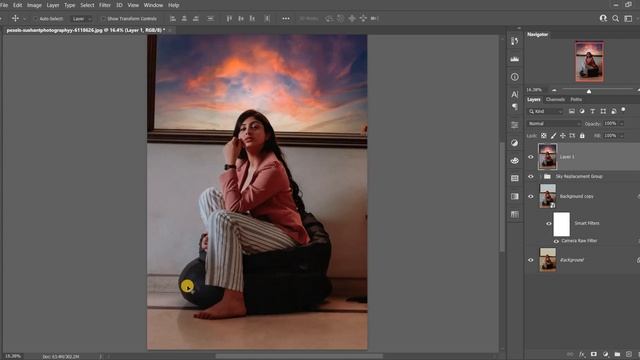The height and width of the screenshot is (360, 640).
Task: Toggle Camera Raw Filter visibility eye
Action: [x=556, y=241]
